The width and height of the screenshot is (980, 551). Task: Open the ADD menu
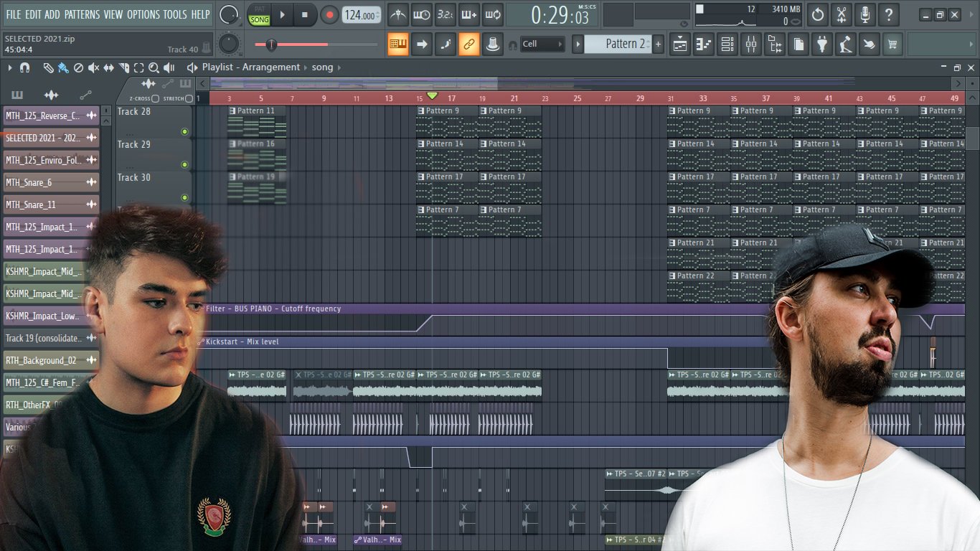tap(52, 14)
